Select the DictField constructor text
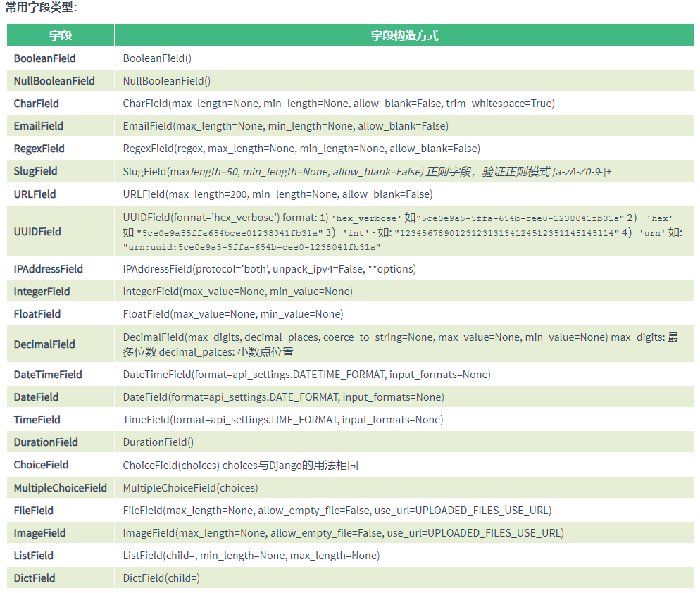700x593 pixels. click(x=161, y=578)
